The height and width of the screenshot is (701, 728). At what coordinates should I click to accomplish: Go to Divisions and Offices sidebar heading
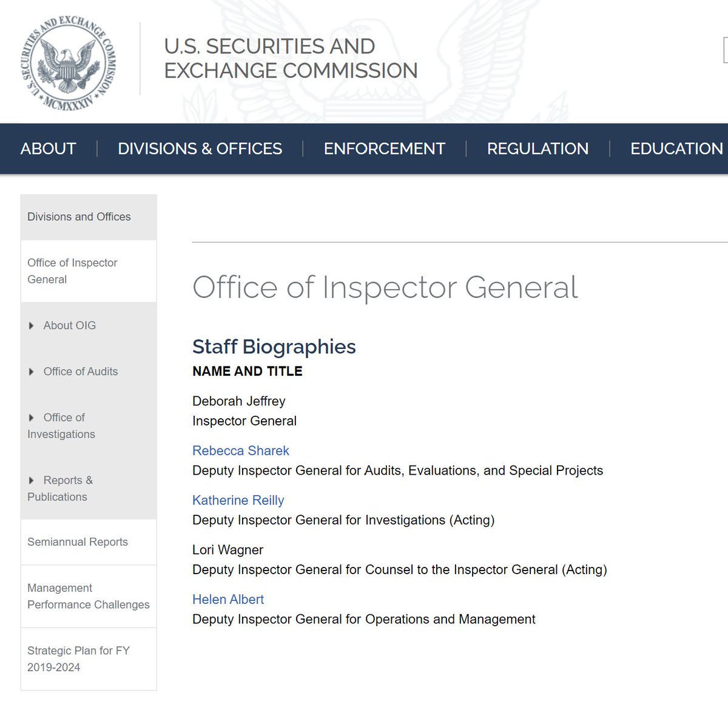[x=79, y=217]
